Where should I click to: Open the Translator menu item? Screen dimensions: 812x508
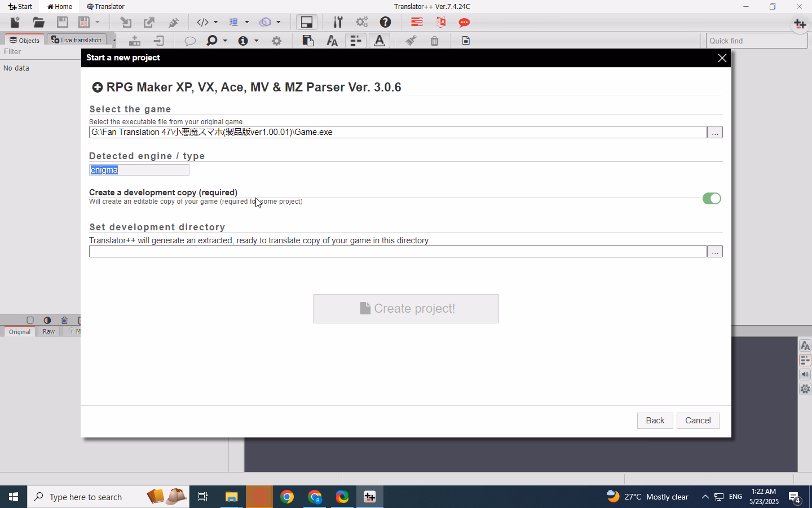pyautogui.click(x=105, y=7)
